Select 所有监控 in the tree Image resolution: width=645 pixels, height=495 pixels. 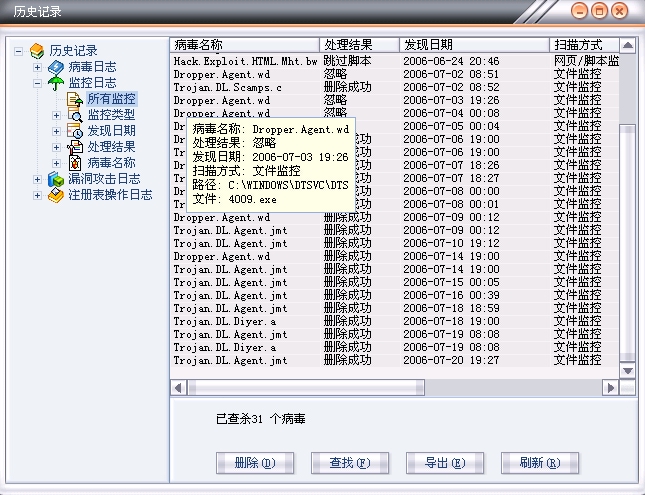click(x=111, y=99)
